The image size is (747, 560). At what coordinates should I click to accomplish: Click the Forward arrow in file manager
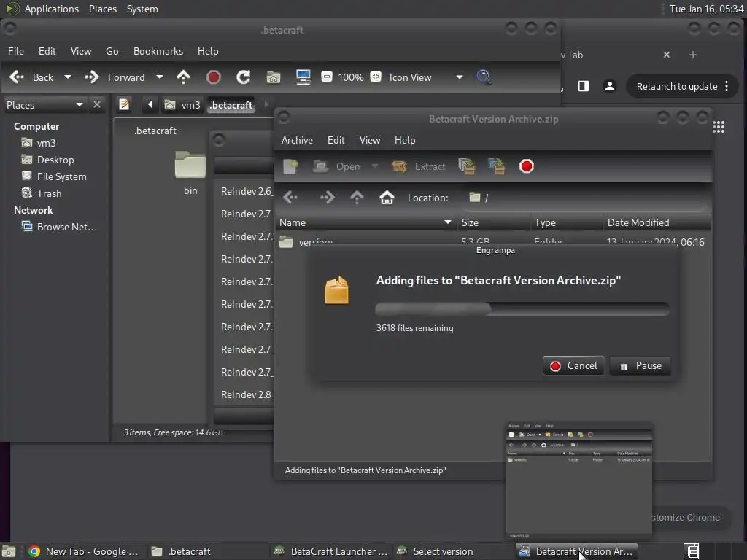click(x=115, y=77)
